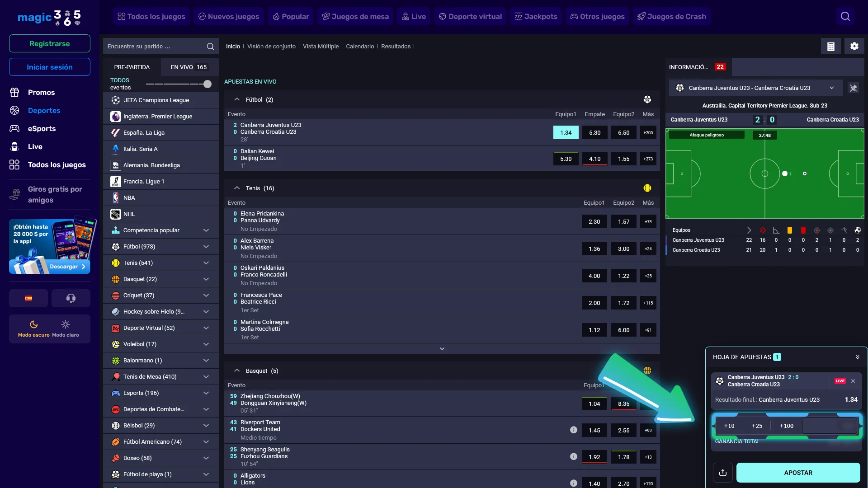Select odds 3.00 for Niels Visker
This screenshot has width=868, height=488.
(624, 249)
